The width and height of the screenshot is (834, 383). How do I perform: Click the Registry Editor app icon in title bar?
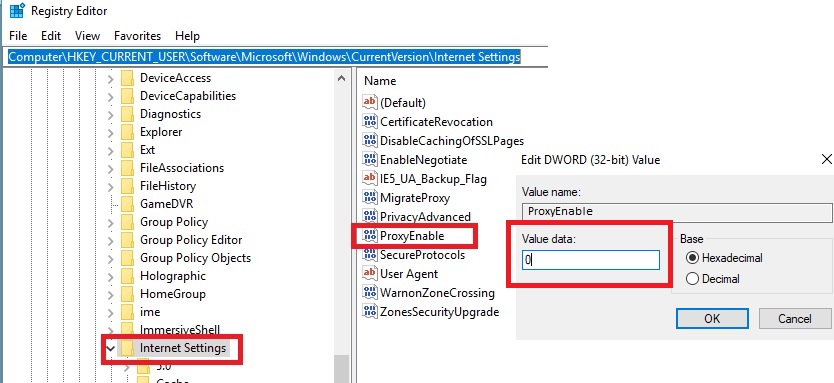pos(17,10)
